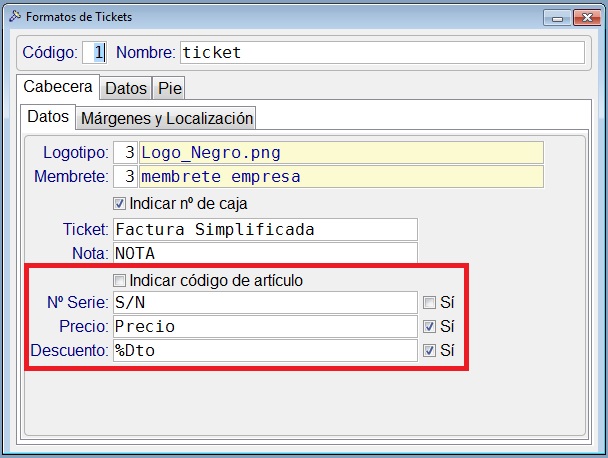608x458 pixels.
Task: Toggle the 'Sí' checkbox beside Precio
Action: 429,326
